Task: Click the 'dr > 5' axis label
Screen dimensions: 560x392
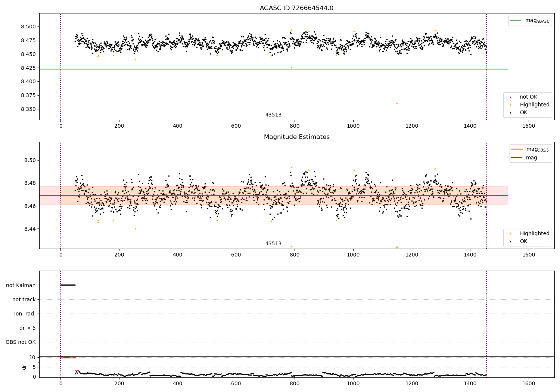Action: click(x=28, y=328)
